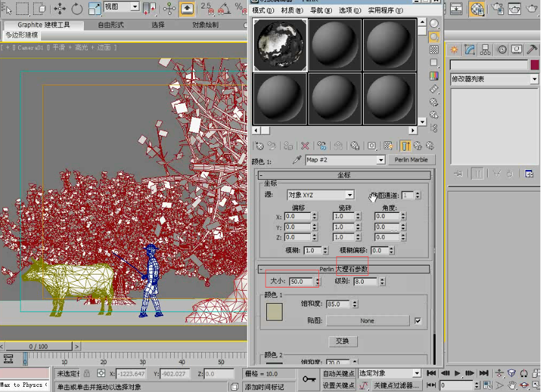
Task: Click Get Material icon in material editor
Action: tap(259, 146)
